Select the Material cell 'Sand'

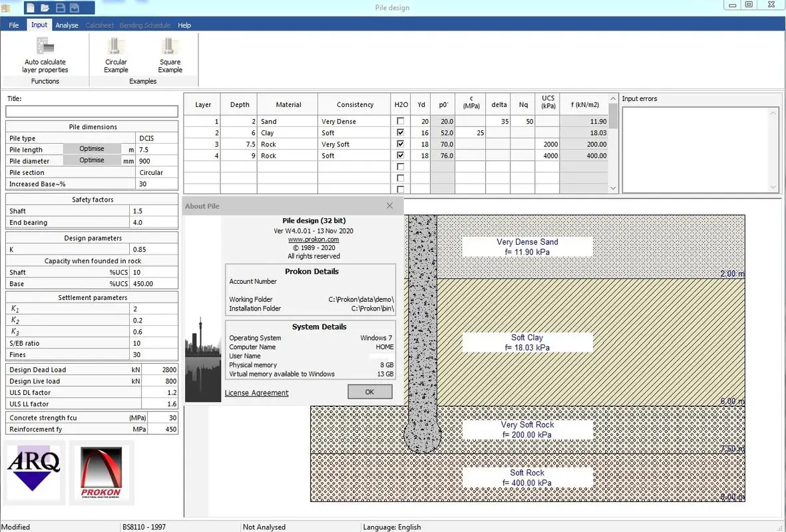(x=288, y=121)
